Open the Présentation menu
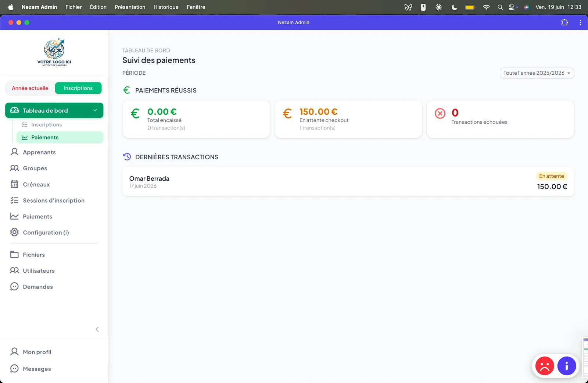588x383 pixels. (x=130, y=7)
